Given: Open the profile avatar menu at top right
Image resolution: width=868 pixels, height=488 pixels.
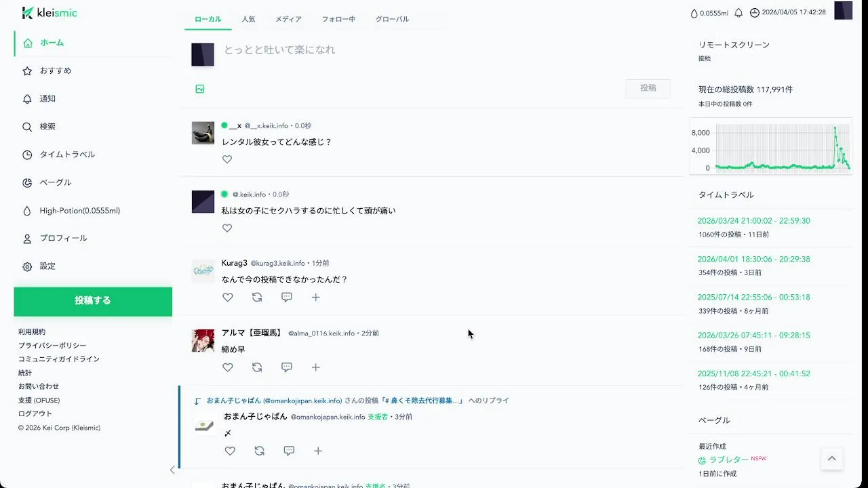Looking at the screenshot, I should 843,11.
